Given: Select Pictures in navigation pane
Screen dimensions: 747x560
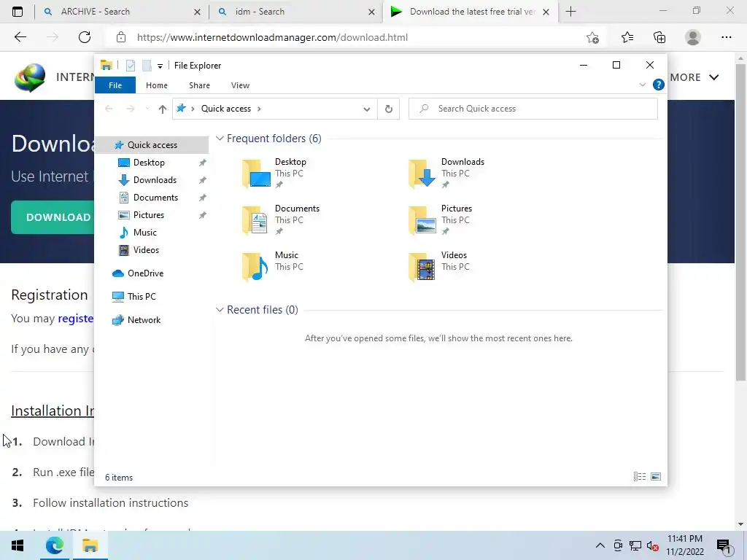Looking at the screenshot, I should (148, 215).
